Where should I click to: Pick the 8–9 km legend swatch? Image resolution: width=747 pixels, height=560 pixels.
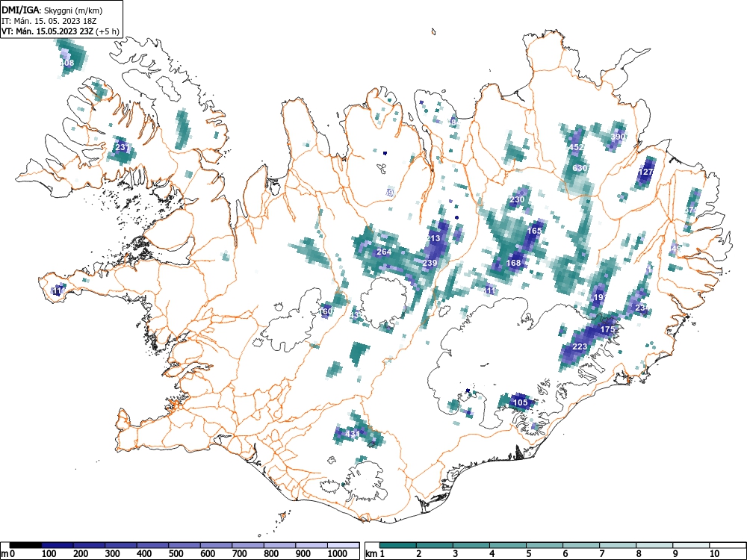point(654,545)
